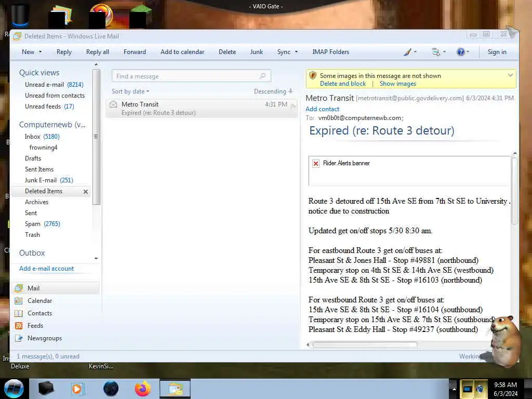The image size is (532, 399).
Task: Click the orange Feeds RSS icon
Action: pyautogui.click(x=19, y=326)
